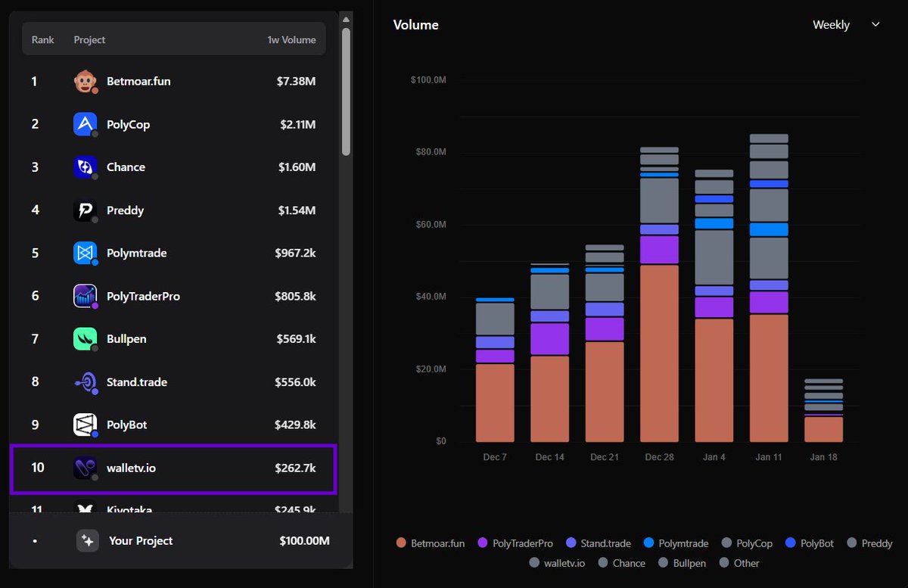
Task: Toggle the walletv.io legend entry
Action: (x=557, y=563)
